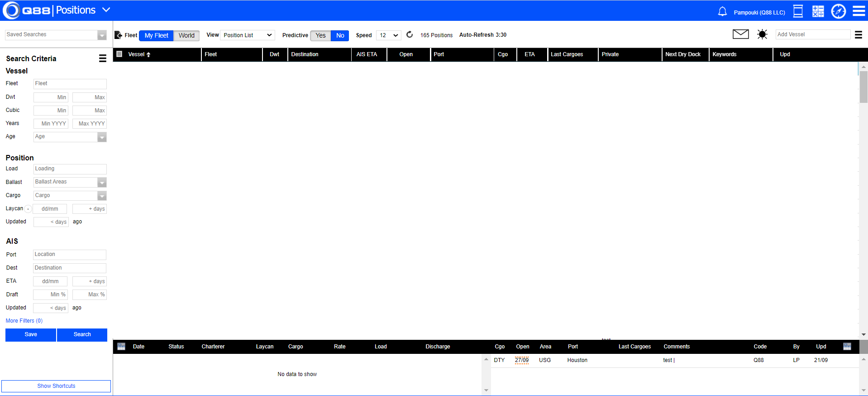Click the sun brightness icon
Screen dimensions: 868x396
(x=762, y=34)
